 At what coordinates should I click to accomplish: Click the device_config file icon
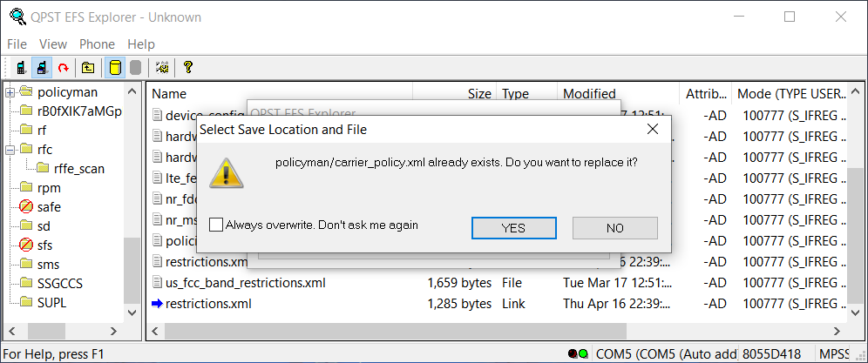157,115
